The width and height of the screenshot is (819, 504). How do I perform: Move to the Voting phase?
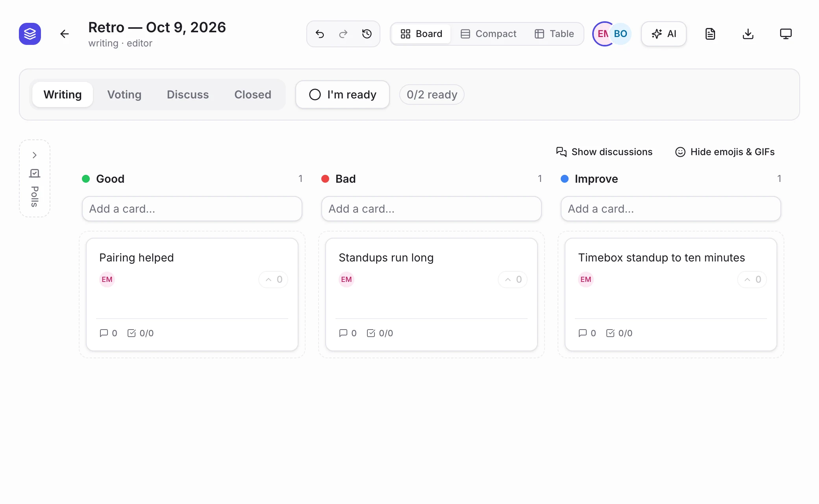124,94
